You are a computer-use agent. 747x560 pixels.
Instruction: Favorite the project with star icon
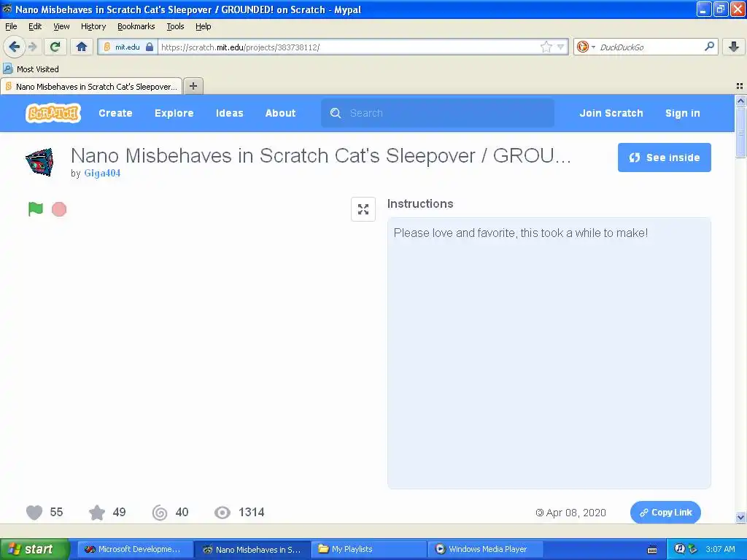click(x=97, y=513)
